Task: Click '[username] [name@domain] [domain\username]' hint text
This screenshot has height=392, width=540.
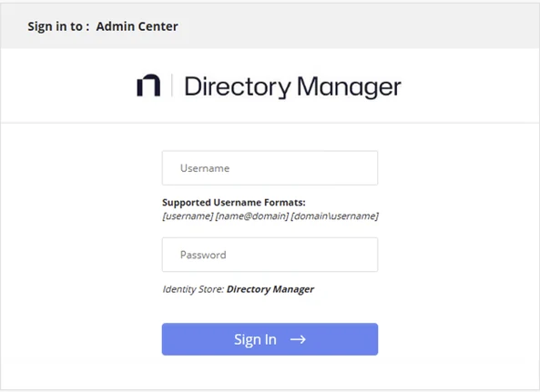Action: click(x=270, y=216)
